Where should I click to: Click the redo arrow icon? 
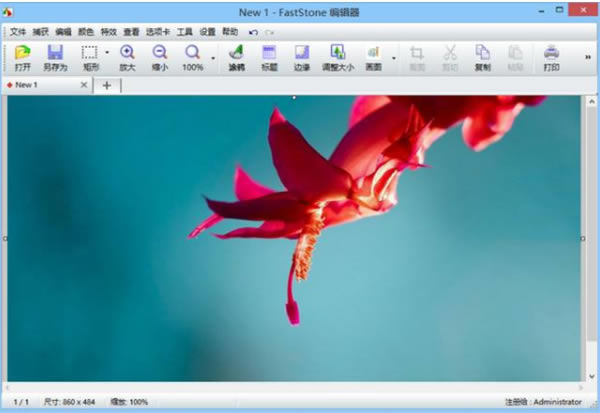(x=269, y=33)
